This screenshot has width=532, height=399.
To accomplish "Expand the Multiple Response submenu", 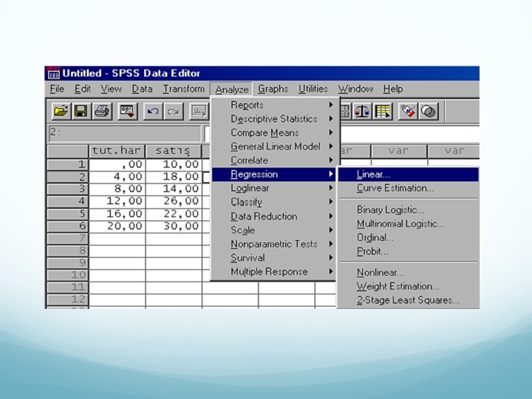I will point(274,272).
